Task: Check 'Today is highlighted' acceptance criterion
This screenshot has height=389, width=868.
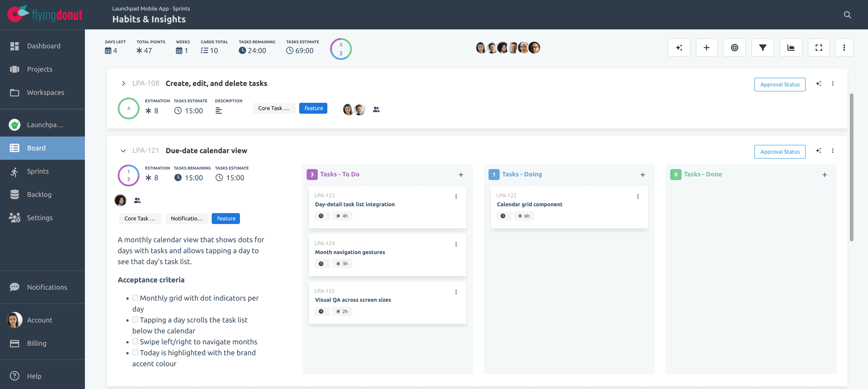Action: coord(135,352)
